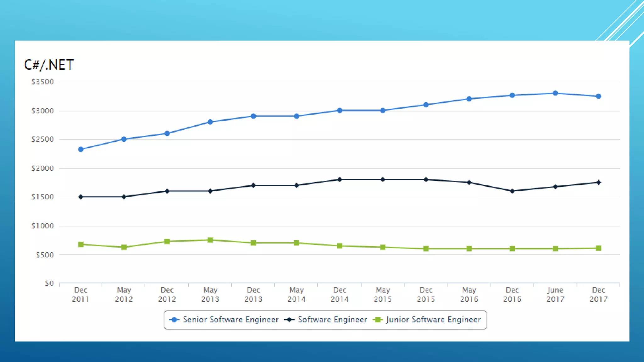The image size is (644, 362).
Task: Toggle Software Engineer series legend label
Action: (x=332, y=320)
